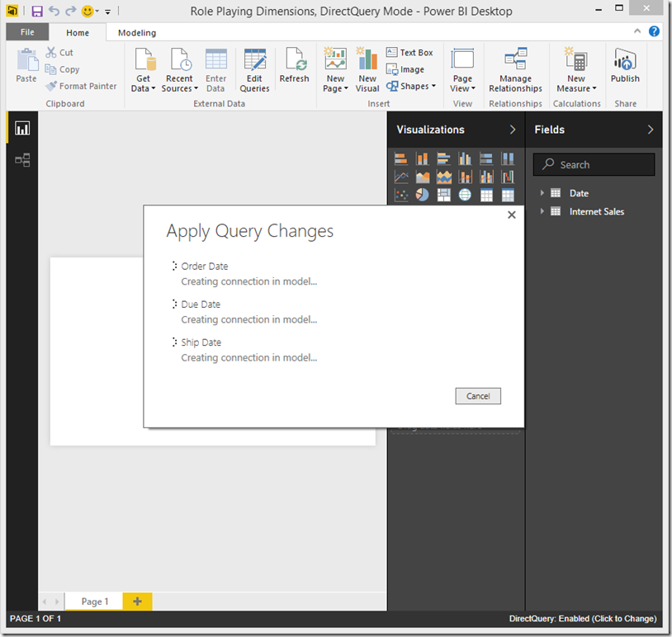
Task: Focus the Fields Search box
Action: (x=594, y=164)
